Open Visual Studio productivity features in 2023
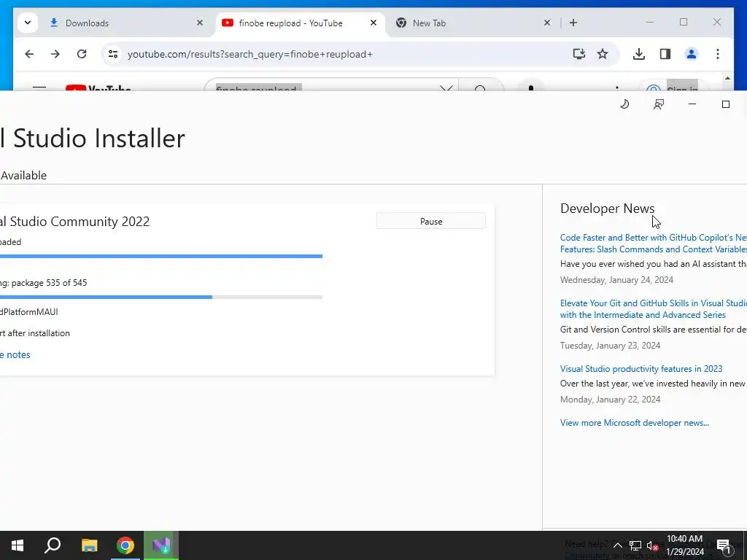The height and width of the screenshot is (560, 747). (x=641, y=369)
